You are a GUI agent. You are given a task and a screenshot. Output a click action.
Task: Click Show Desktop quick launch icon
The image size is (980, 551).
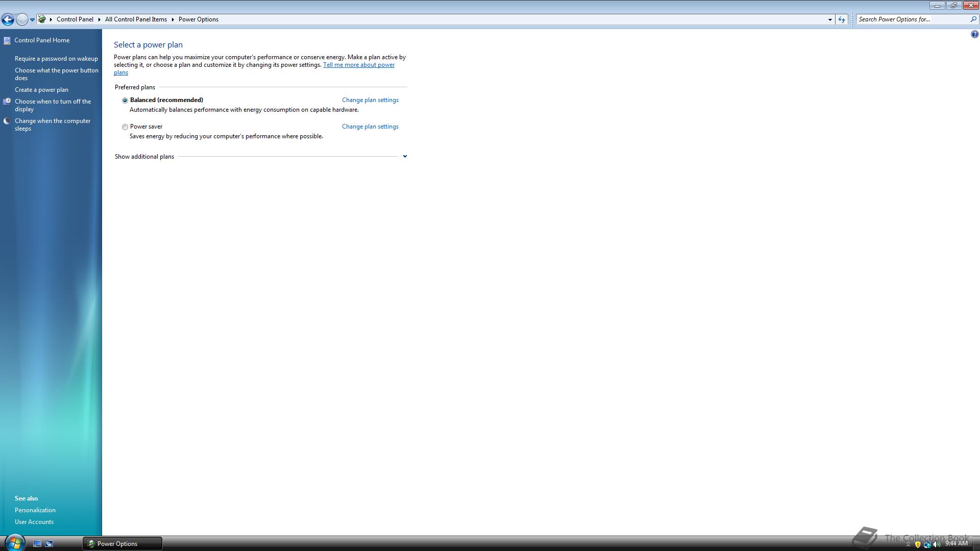pos(37,544)
